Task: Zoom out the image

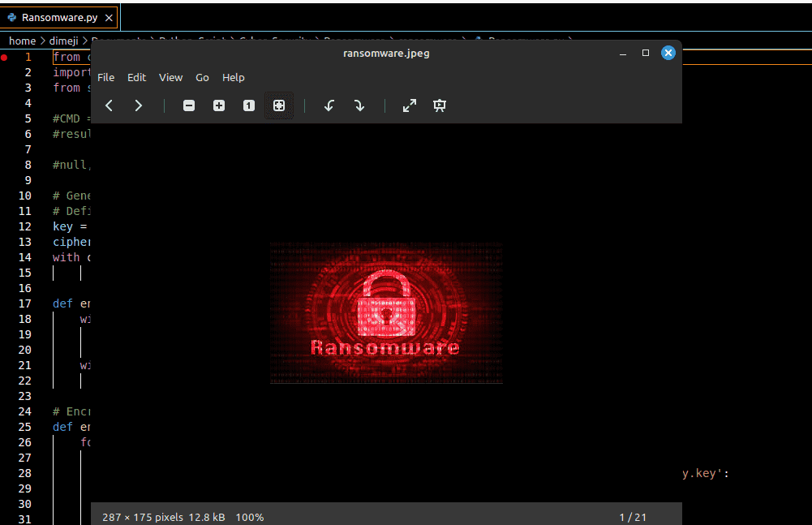Action: click(x=189, y=105)
